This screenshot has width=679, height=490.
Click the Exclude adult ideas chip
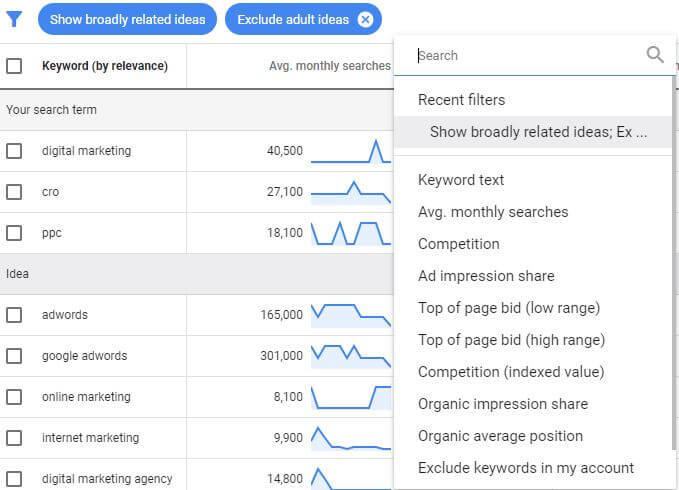(303, 19)
